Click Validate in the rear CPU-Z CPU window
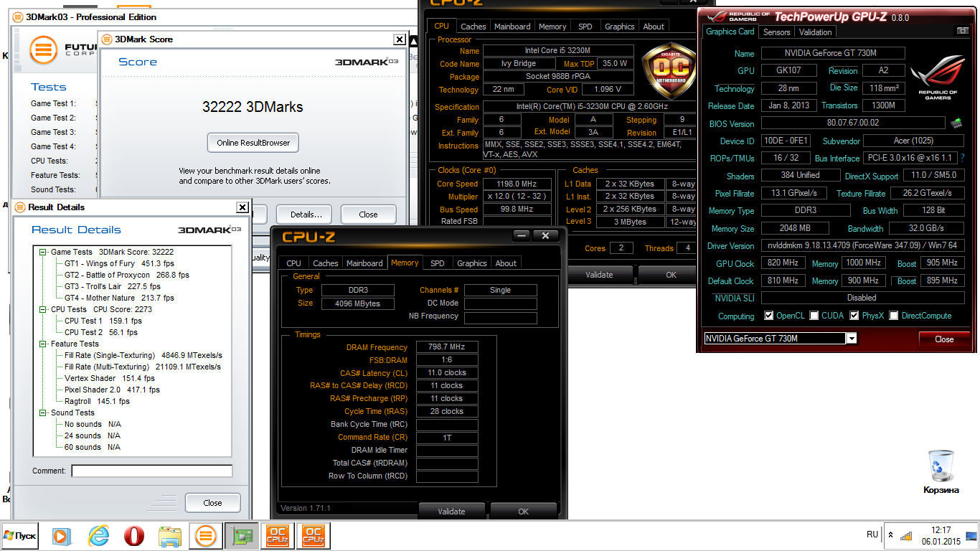 point(599,274)
